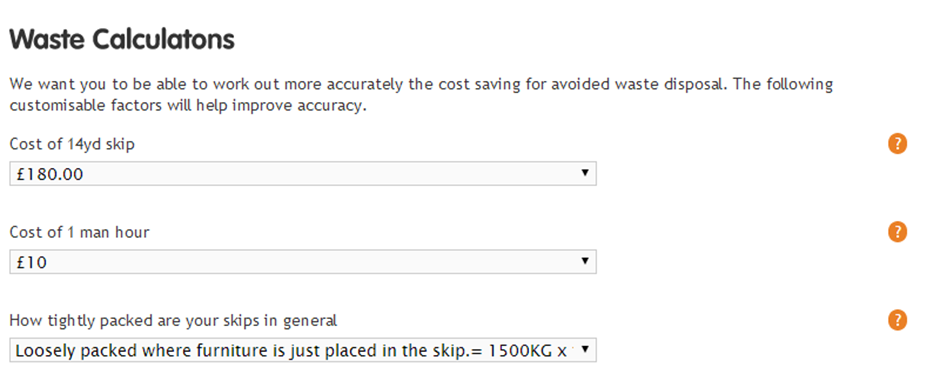Expand the 14yd skip cost dropdown arrow

point(585,173)
